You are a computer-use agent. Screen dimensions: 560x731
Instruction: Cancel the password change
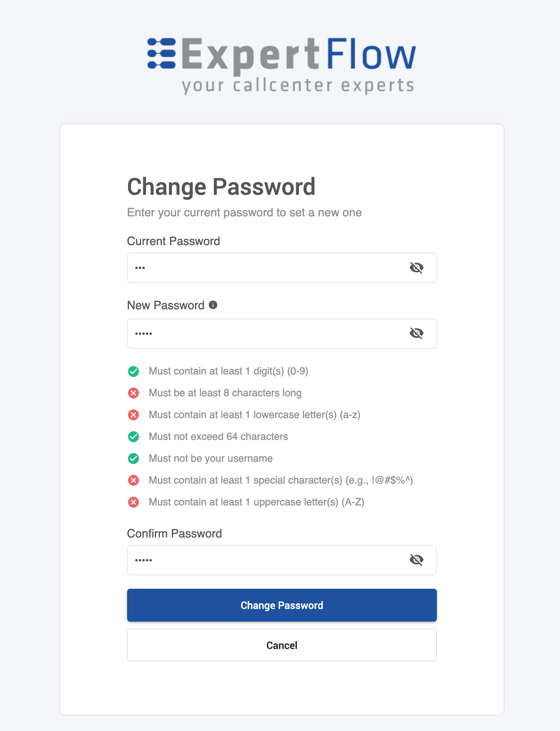click(282, 645)
